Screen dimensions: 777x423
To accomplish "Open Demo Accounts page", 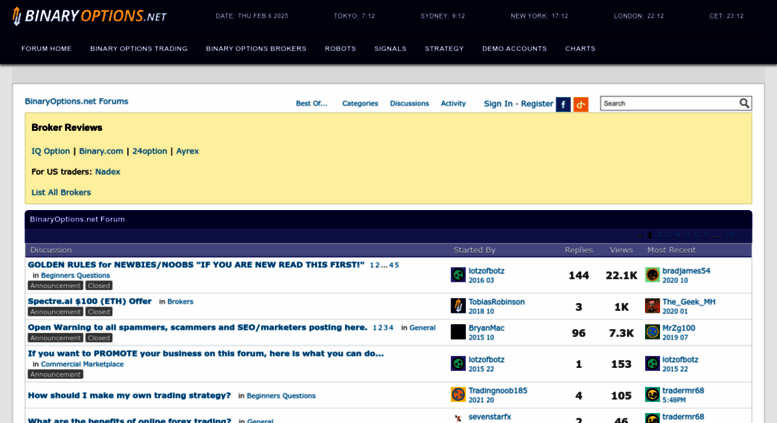I will coord(514,49).
